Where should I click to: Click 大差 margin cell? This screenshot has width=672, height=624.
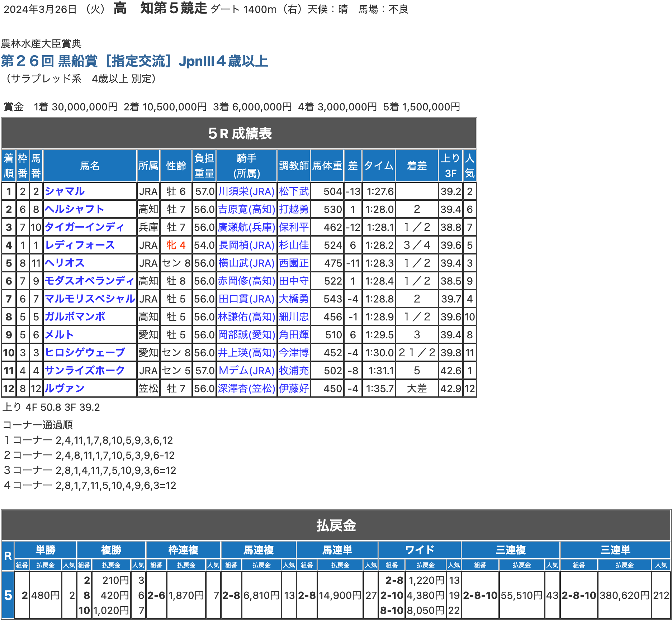pos(417,389)
